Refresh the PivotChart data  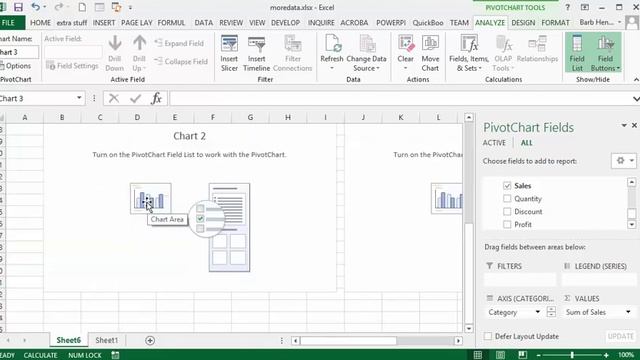(x=331, y=53)
